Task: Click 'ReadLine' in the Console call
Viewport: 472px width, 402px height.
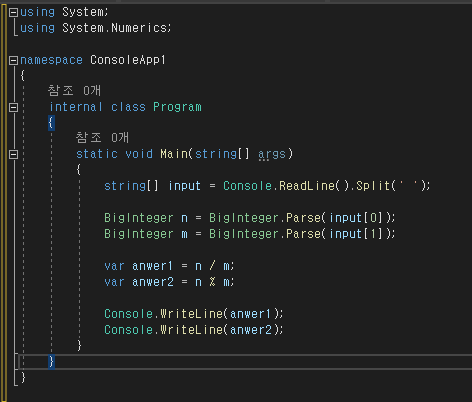Action: [307, 186]
